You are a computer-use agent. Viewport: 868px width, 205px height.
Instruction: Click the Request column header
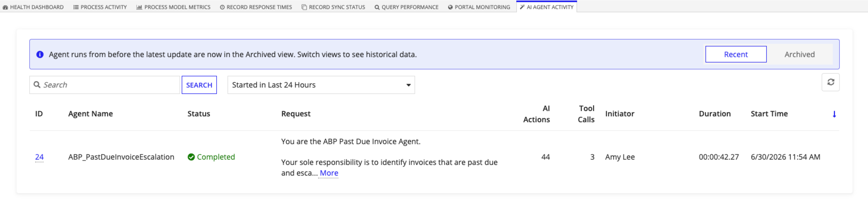296,114
